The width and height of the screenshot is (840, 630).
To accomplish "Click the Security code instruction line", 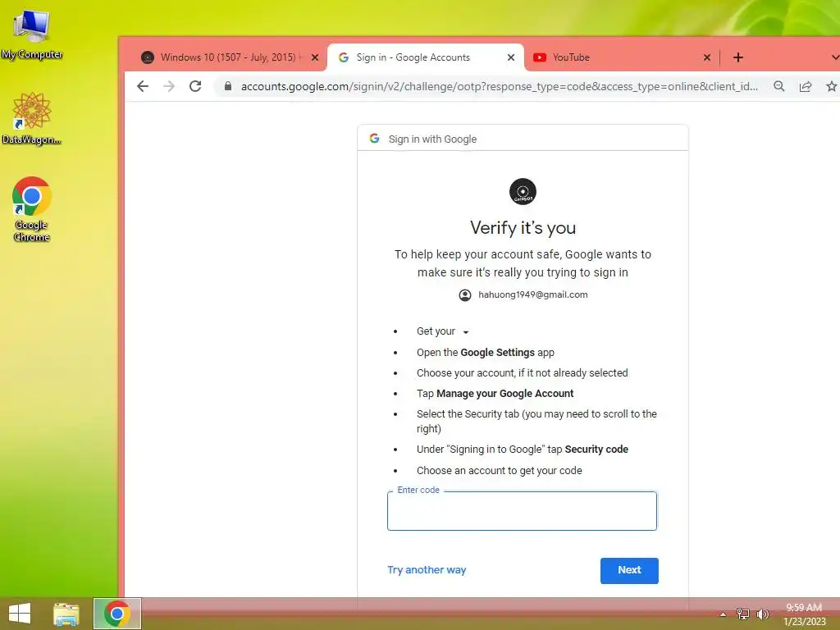I will tap(523, 450).
